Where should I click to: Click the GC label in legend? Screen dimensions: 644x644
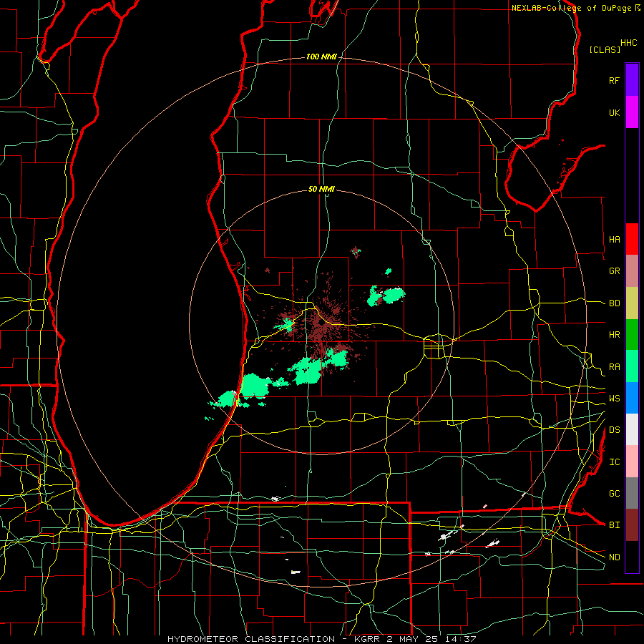point(614,494)
